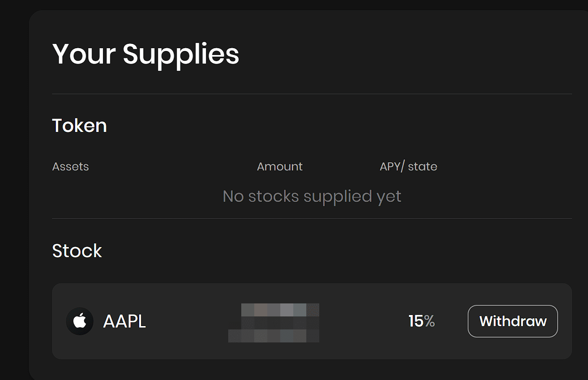Click the blurred AAPL amount value
Viewport: 588px width, 380px height.
[274, 323]
